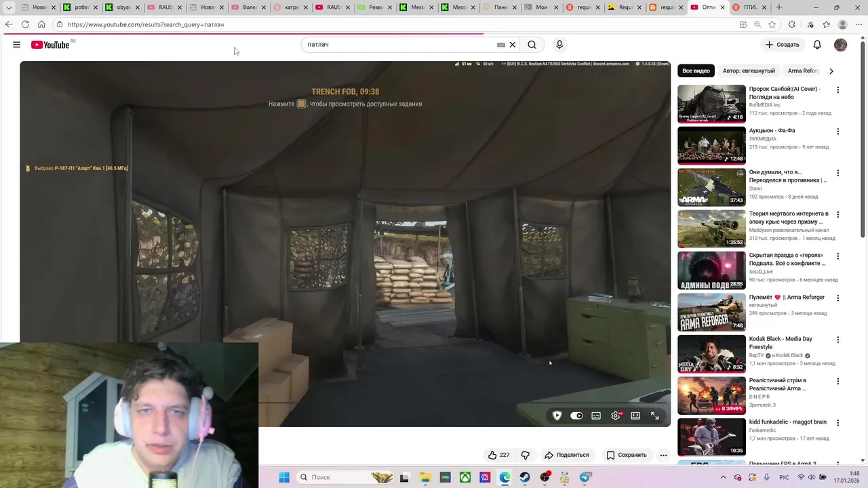Reload the page
This screenshot has width=868, height=488.
pyautogui.click(x=25, y=24)
